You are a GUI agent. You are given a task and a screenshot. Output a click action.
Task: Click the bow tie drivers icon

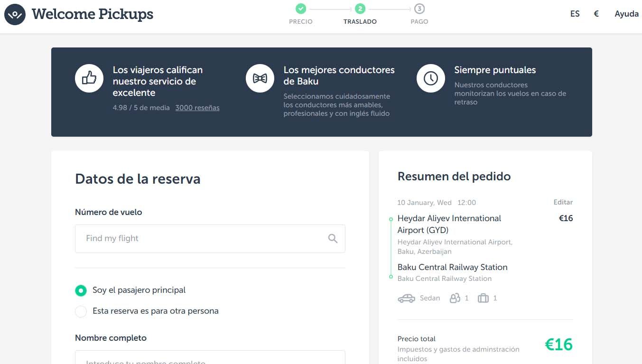tap(260, 78)
